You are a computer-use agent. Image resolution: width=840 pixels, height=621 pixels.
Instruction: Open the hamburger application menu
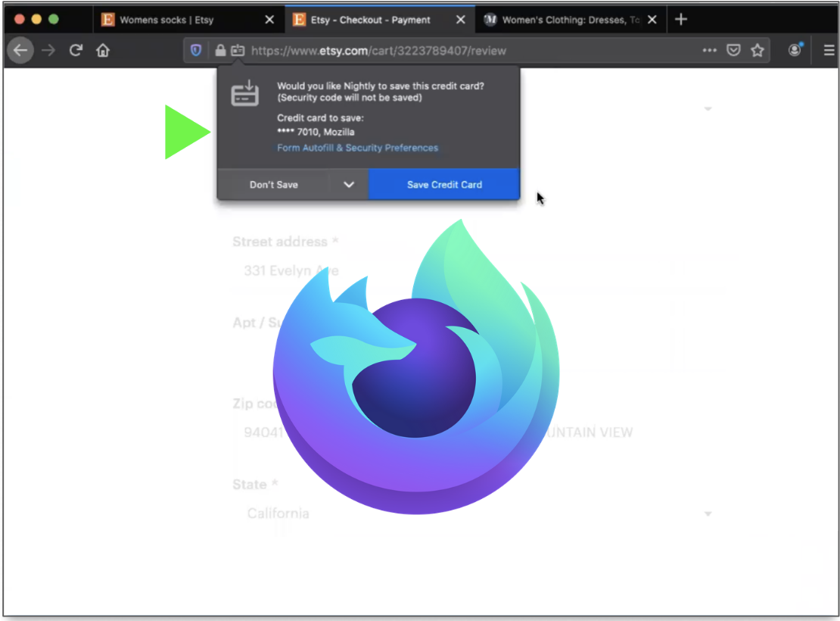pos(829,51)
